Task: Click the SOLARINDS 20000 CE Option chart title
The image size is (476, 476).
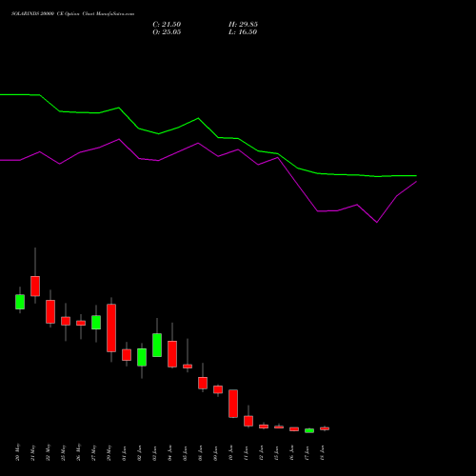Action: tap(72, 14)
